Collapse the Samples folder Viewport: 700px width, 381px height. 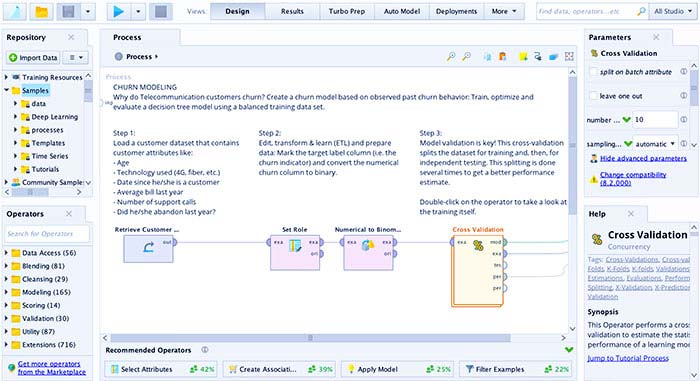[x=6, y=90]
